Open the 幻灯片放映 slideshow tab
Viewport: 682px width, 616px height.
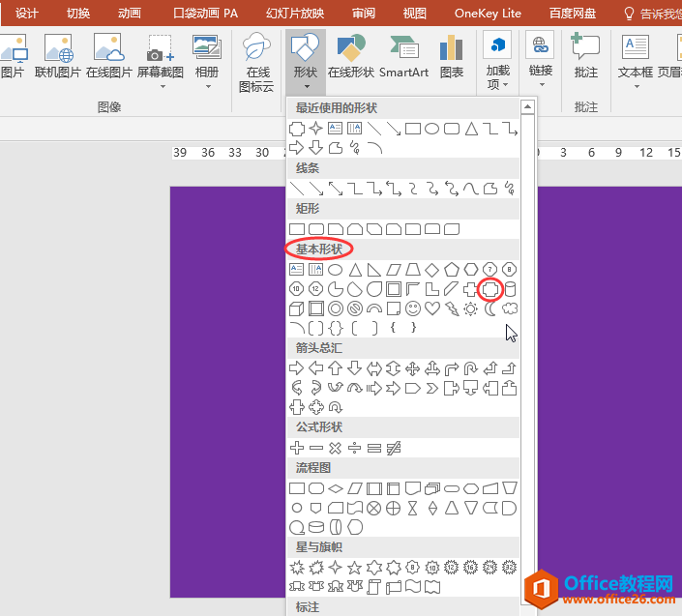click(295, 14)
